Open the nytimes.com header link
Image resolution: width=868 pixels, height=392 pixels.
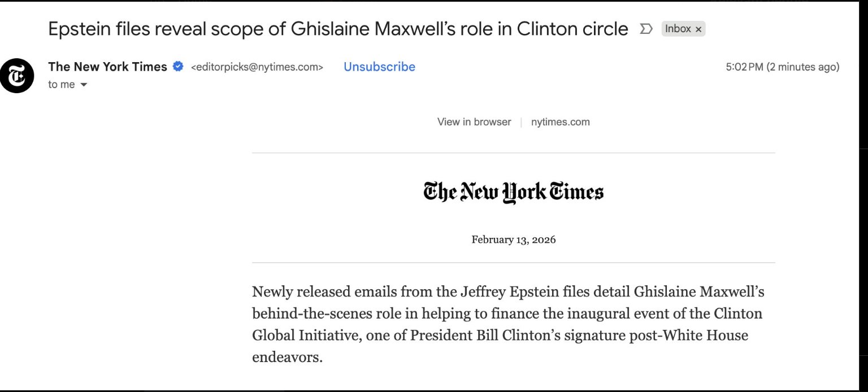tap(560, 122)
